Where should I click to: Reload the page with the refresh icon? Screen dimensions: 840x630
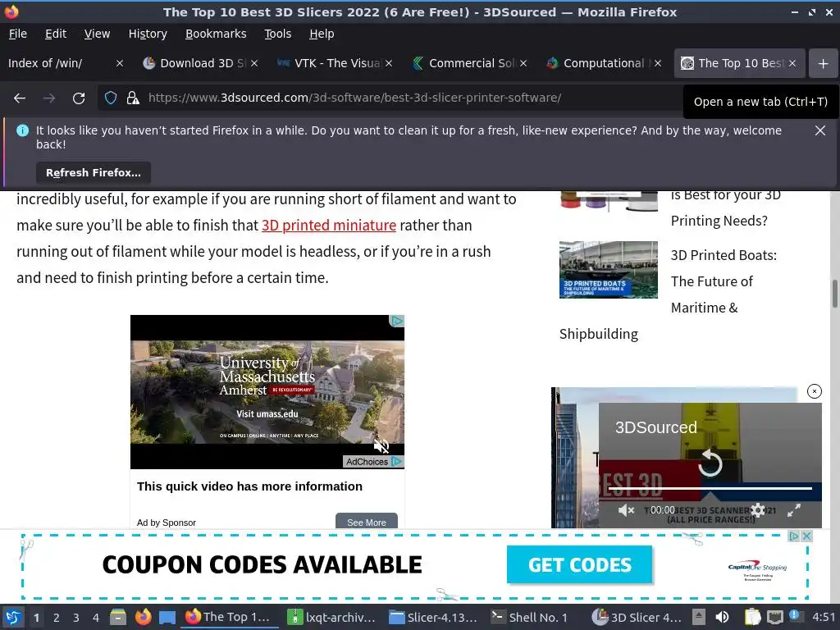[79, 98]
